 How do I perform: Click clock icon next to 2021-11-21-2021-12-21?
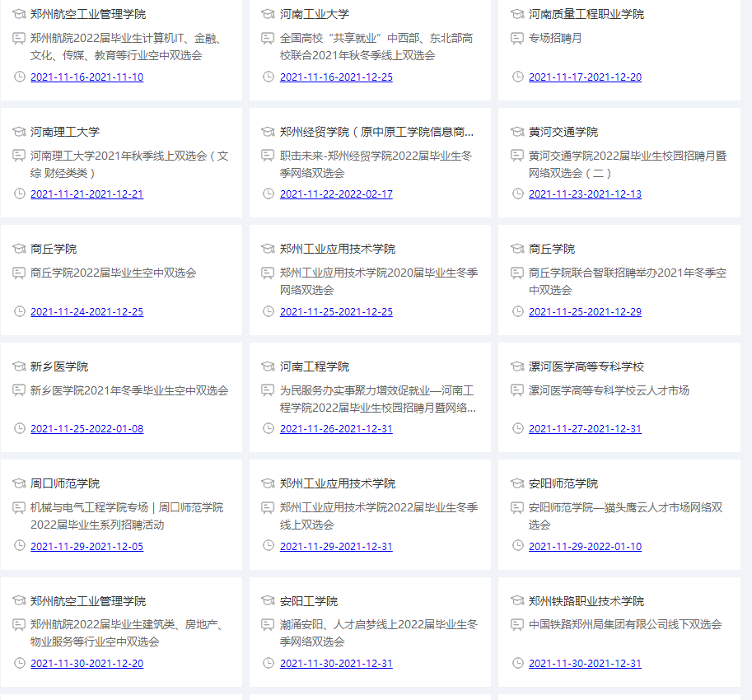coord(21,194)
